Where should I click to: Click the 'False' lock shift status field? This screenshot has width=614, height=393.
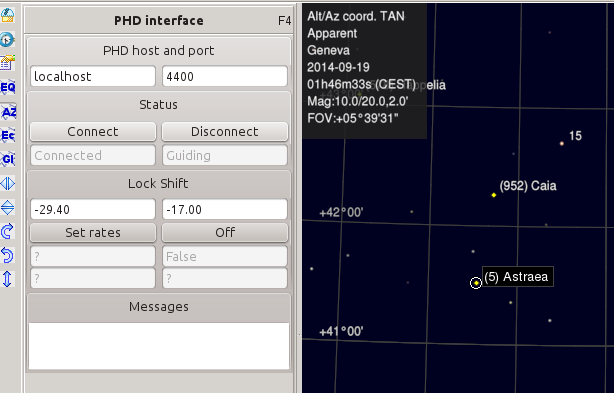[225, 256]
